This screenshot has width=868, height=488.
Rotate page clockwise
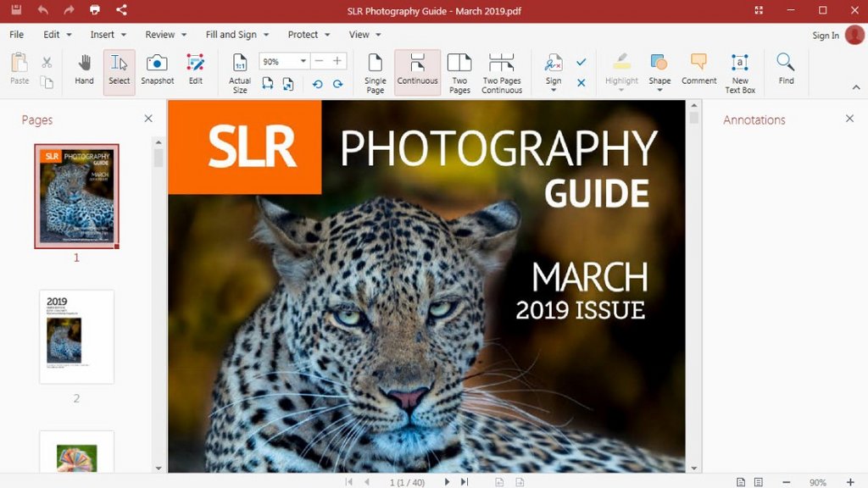337,84
